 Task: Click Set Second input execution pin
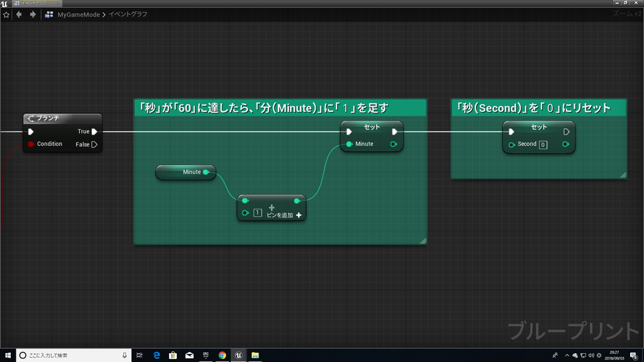click(x=511, y=132)
